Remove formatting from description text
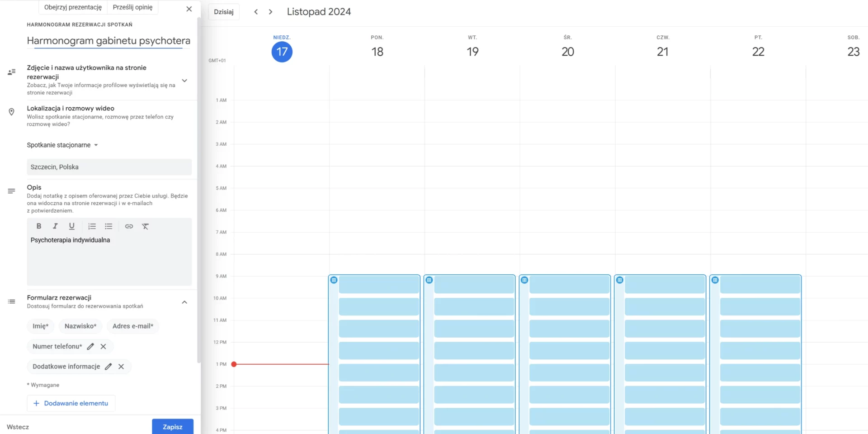The height and width of the screenshot is (434, 868). click(145, 226)
